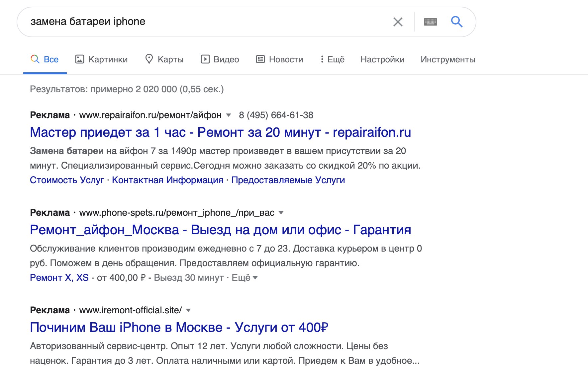Follow the Предоставляемые Услуги sitelink
Viewport: 588px width, 379px height.
point(288,180)
